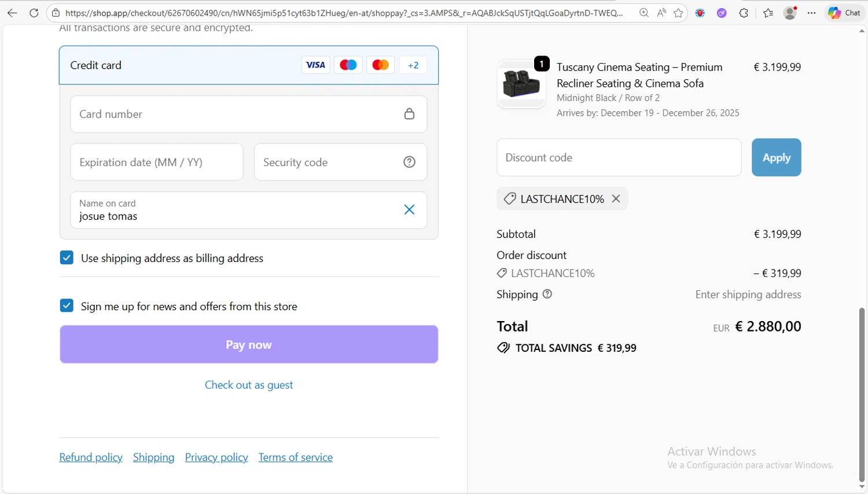Click the security code help icon
Screen dimensions: 868x494
point(409,162)
